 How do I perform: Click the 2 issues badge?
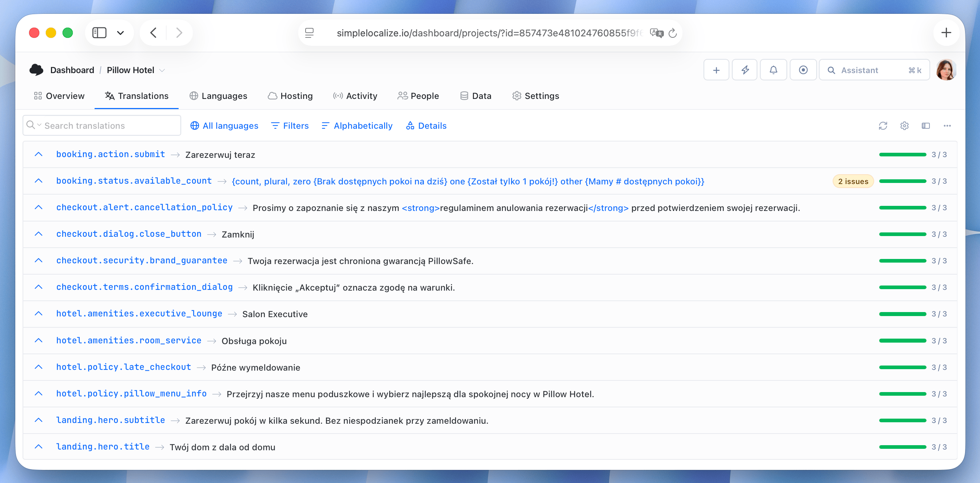[x=853, y=181]
